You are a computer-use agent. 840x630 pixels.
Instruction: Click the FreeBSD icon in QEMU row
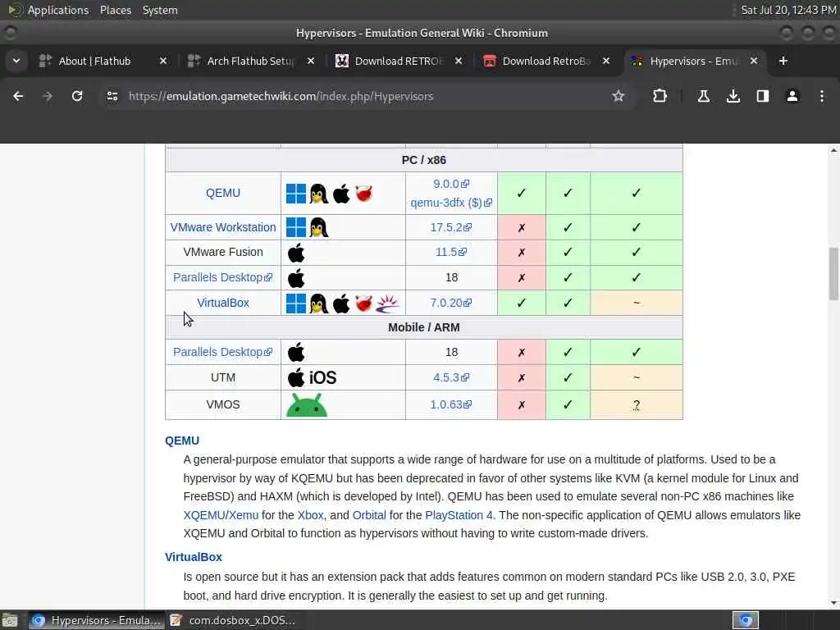coord(363,194)
